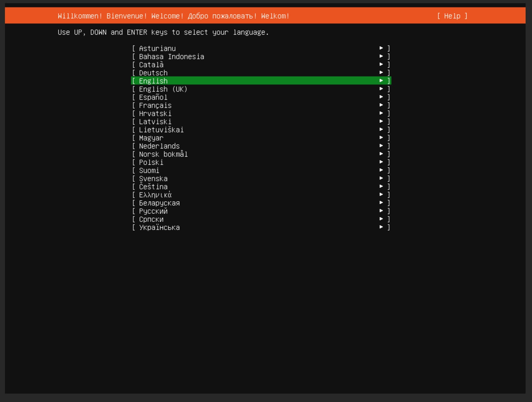532x402 pixels.
Task: Select highlighted English entry
Action: (261, 81)
